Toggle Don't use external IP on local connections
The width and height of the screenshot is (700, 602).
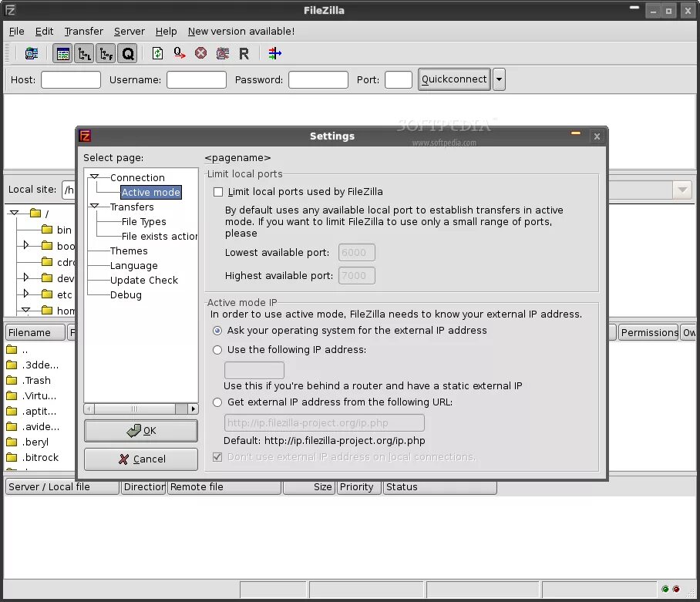pos(217,457)
